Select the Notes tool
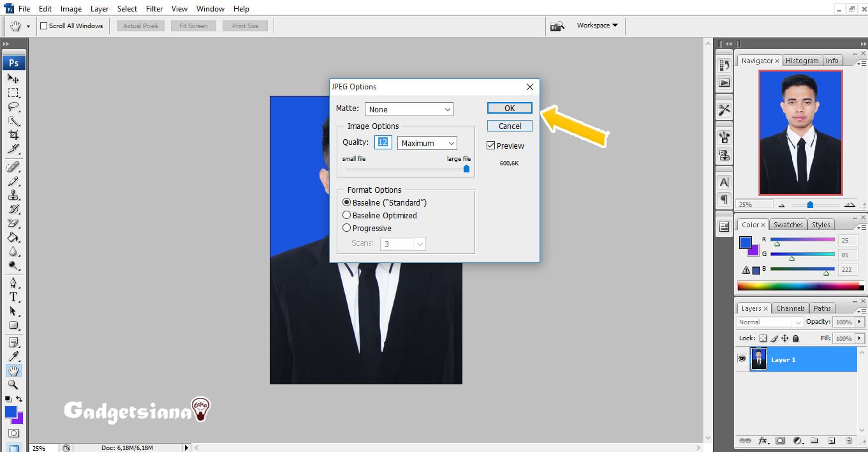The width and height of the screenshot is (868, 452). pyautogui.click(x=13, y=342)
